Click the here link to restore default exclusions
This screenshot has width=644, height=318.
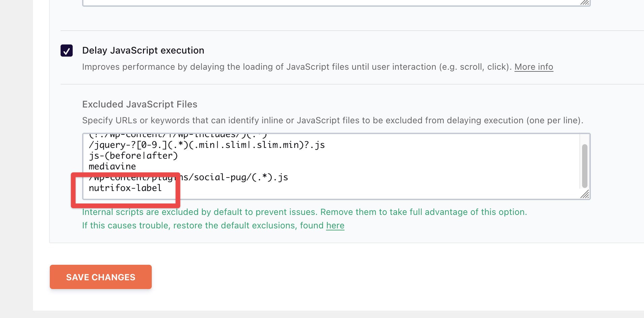(x=335, y=225)
